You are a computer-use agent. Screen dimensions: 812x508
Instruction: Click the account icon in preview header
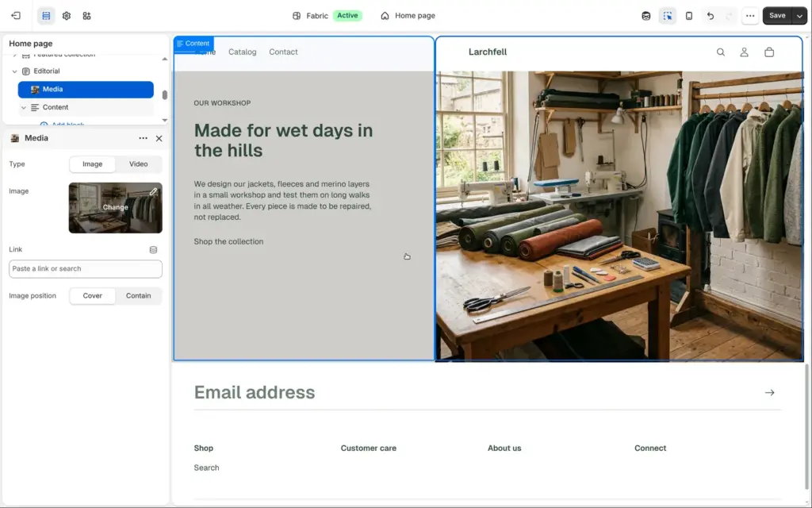pyautogui.click(x=744, y=52)
